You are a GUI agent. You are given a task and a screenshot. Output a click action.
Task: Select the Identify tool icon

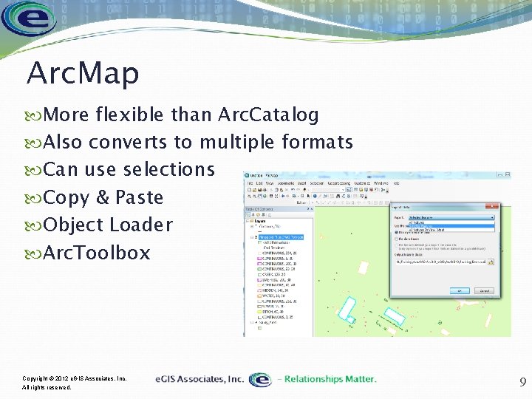click(x=316, y=196)
